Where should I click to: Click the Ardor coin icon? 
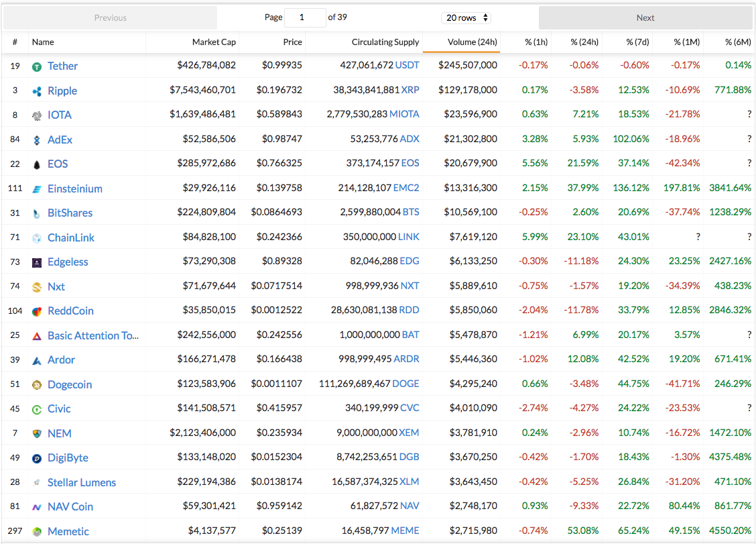click(37, 361)
